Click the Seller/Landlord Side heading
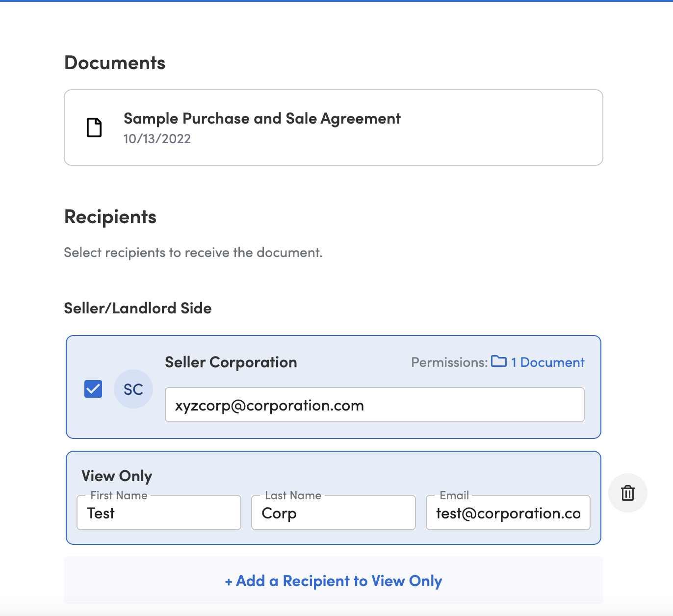Screen dimensions: 673x616 click(138, 308)
